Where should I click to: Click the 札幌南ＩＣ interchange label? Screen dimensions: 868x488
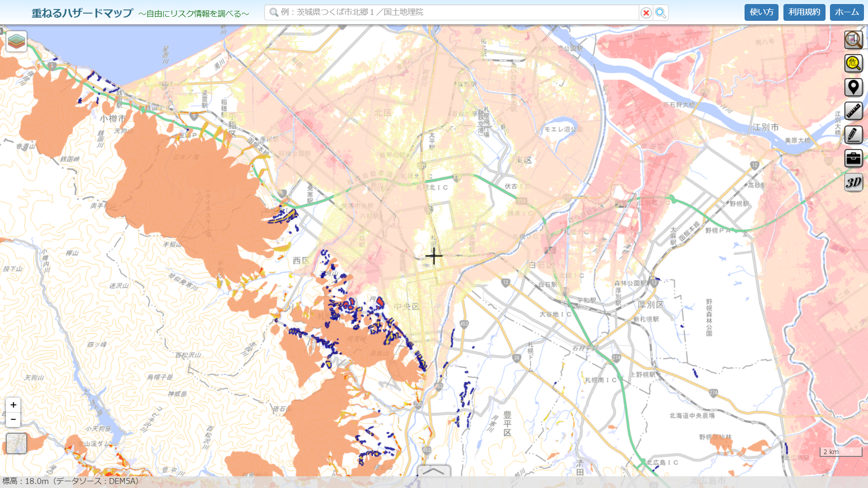(x=601, y=380)
